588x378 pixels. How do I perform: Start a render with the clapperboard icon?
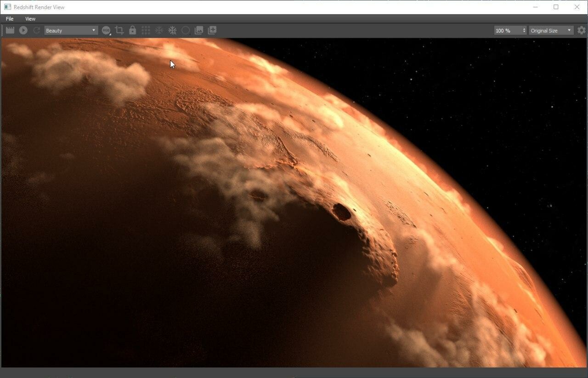coord(10,30)
